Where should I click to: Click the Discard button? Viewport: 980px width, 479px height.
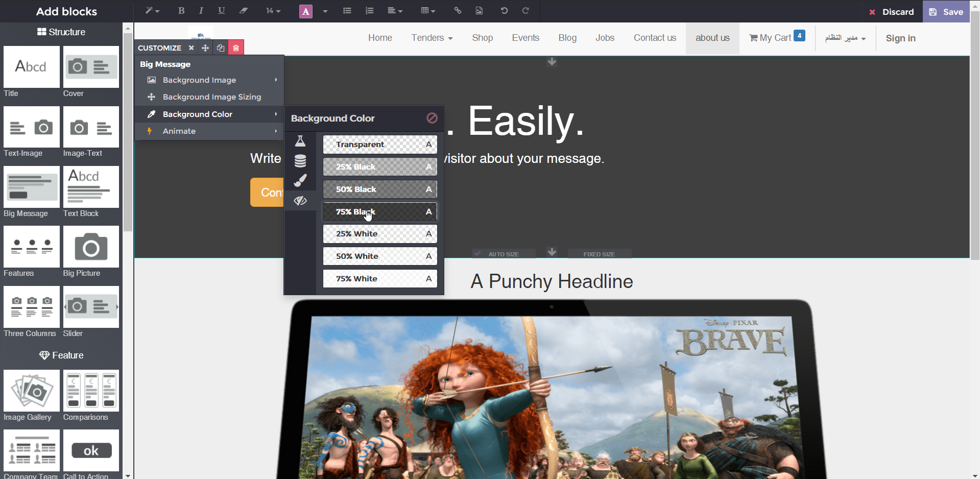click(x=892, y=12)
